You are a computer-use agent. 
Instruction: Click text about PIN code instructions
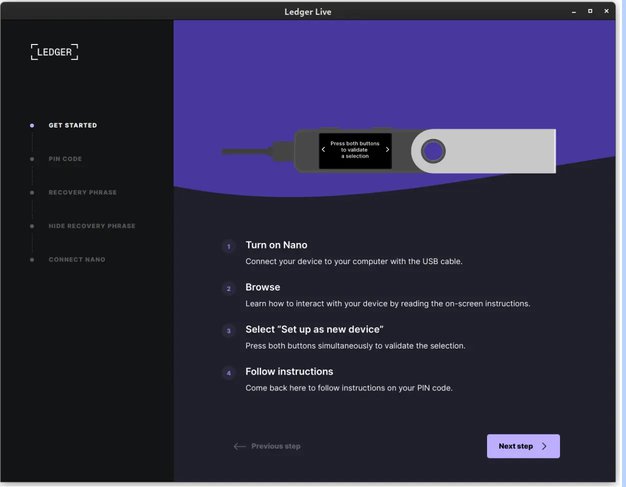click(x=349, y=388)
